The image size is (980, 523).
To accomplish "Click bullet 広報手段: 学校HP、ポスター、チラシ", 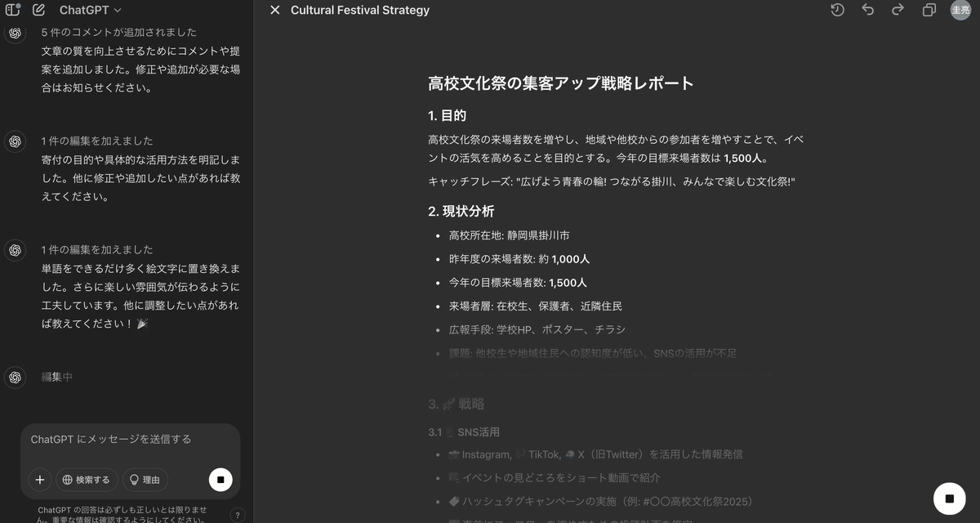I will tap(537, 330).
